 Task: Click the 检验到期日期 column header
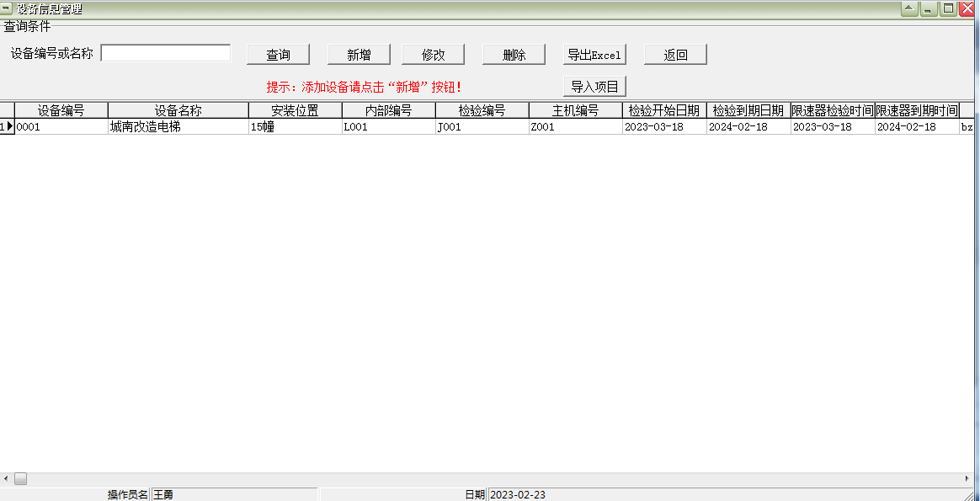pos(748,110)
